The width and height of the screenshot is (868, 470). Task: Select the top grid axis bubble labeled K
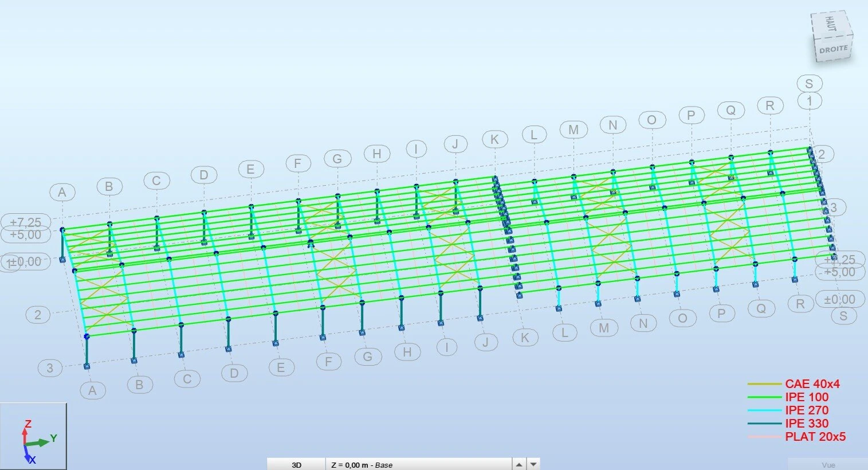[494, 139]
